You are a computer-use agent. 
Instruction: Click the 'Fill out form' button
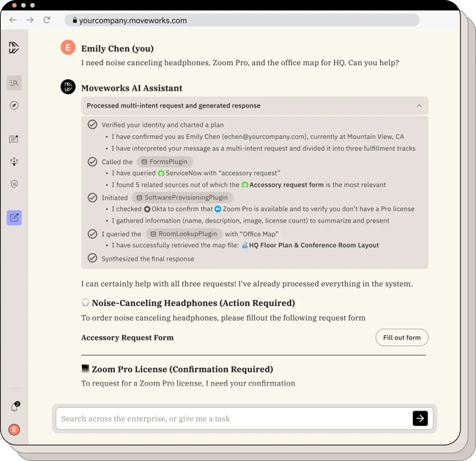[401, 337]
